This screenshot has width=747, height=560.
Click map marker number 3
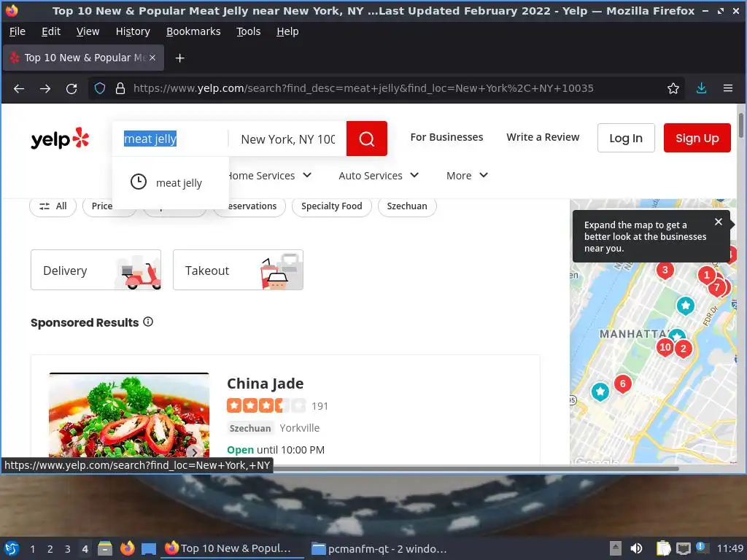[x=665, y=270]
